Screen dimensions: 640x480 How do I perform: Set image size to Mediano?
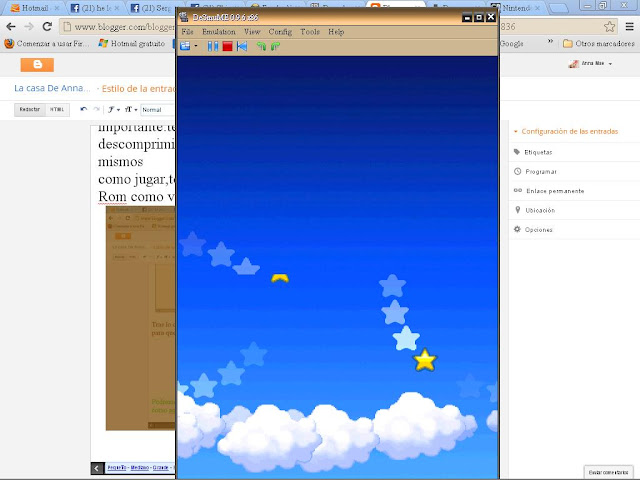coord(140,467)
